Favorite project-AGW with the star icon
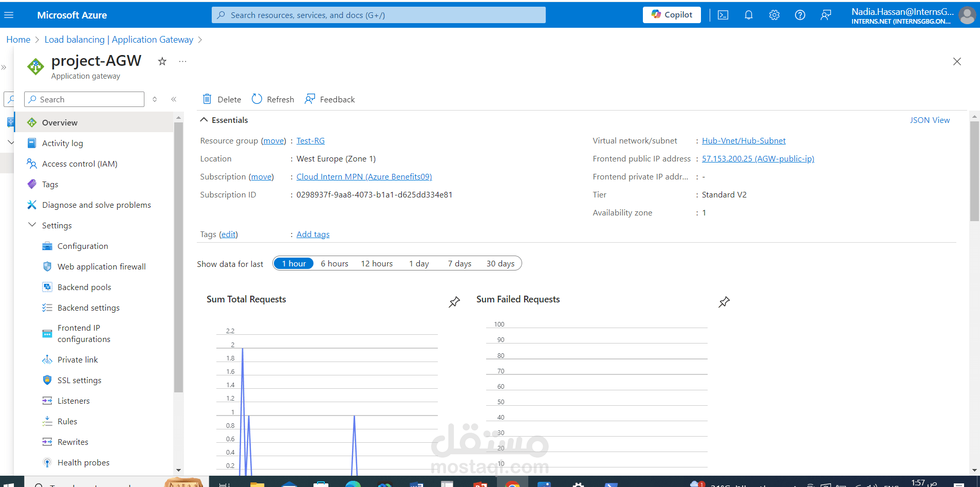The height and width of the screenshot is (487, 980). pyautogui.click(x=162, y=61)
